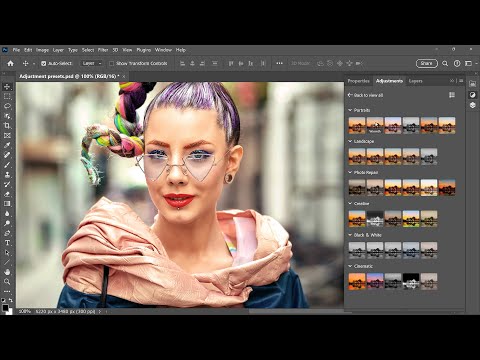The image size is (480, 360).
Task: Open the Filter menu
Action: 103,50
